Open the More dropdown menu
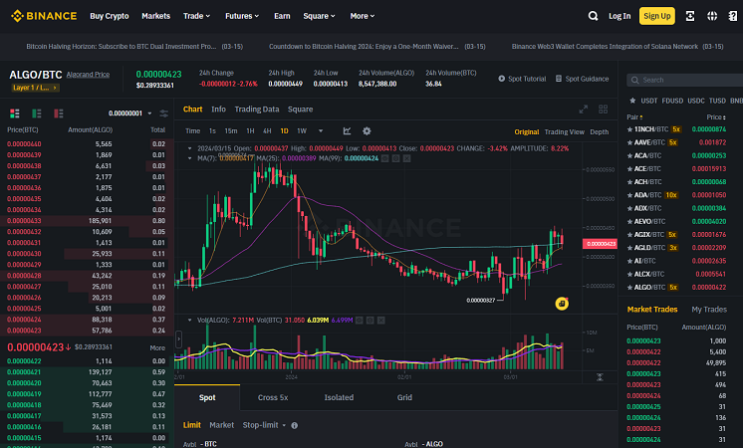743x448 pixels. coord(362,16)
